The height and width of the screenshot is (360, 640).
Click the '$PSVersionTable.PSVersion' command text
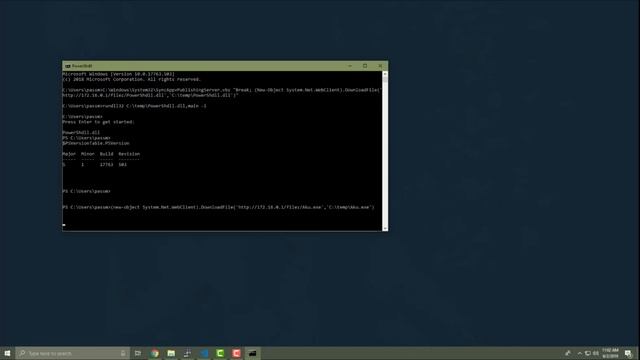(x=96, y=143)
